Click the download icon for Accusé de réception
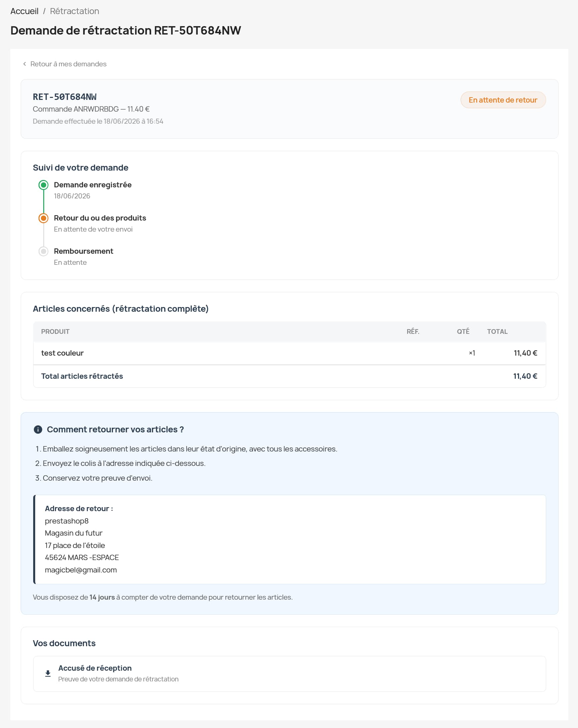The image size is (578, 728). point(48,674)
